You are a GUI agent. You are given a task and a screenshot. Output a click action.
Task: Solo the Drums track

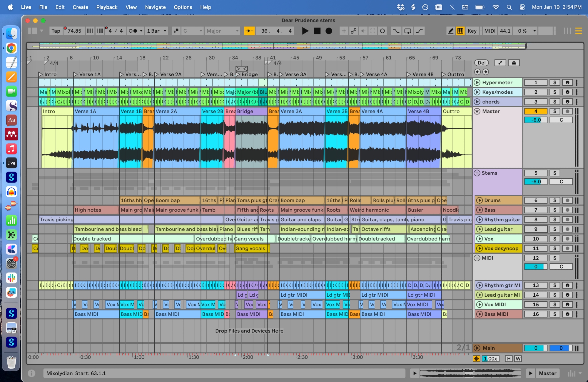tap(554, 200)
